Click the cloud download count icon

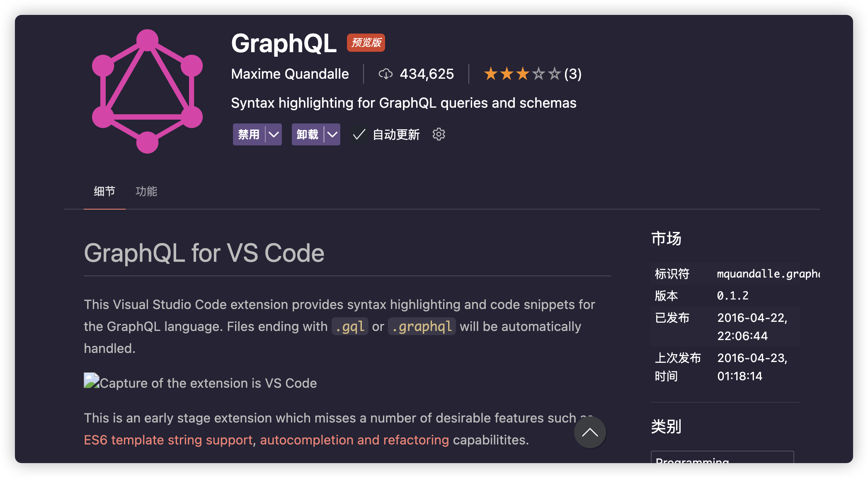click(x=386, y=74)
